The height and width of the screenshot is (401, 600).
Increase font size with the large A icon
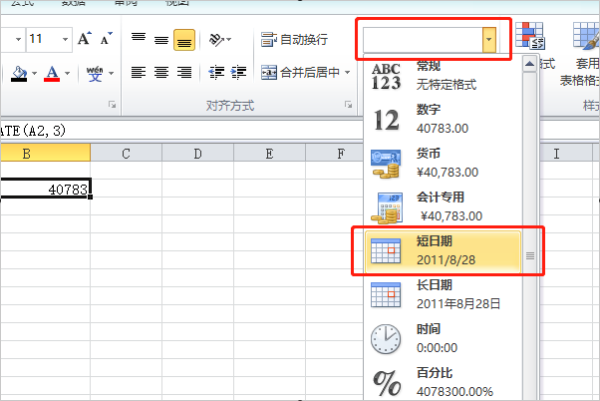point(84,39)
